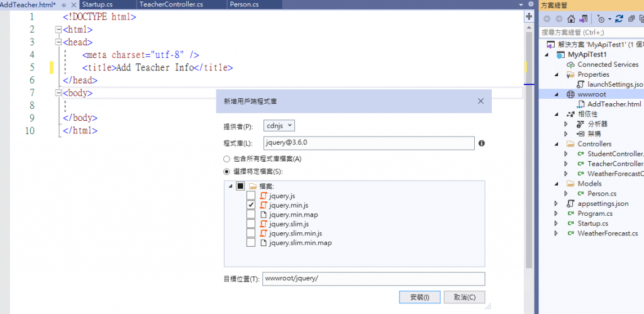Expand the appsettings.json node
The height and width of the screenshot is (314, 644).
coord(557,203)
